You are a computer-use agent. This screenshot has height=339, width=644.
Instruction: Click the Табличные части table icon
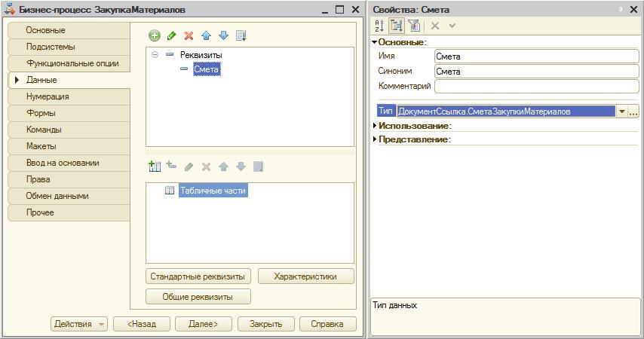pos(170,190)
